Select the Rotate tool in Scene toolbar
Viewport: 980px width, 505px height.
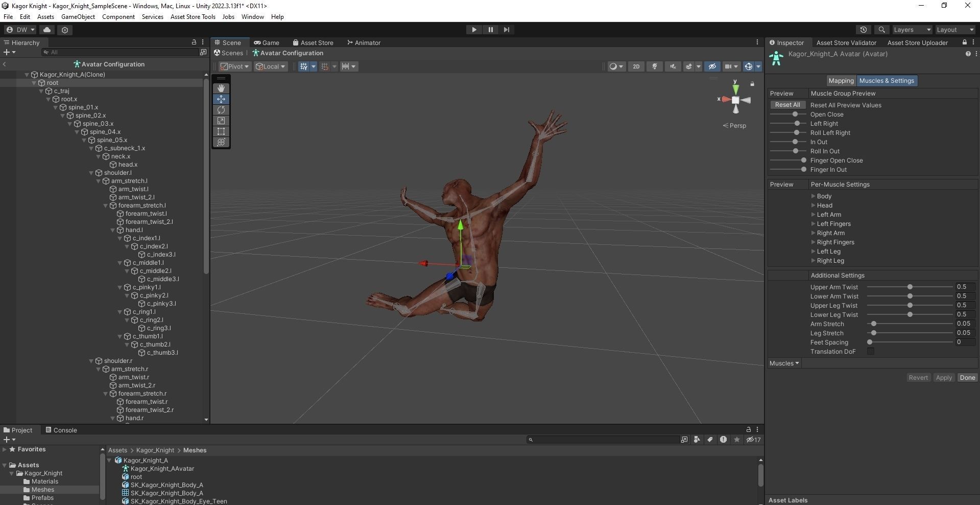click(221, 110)
